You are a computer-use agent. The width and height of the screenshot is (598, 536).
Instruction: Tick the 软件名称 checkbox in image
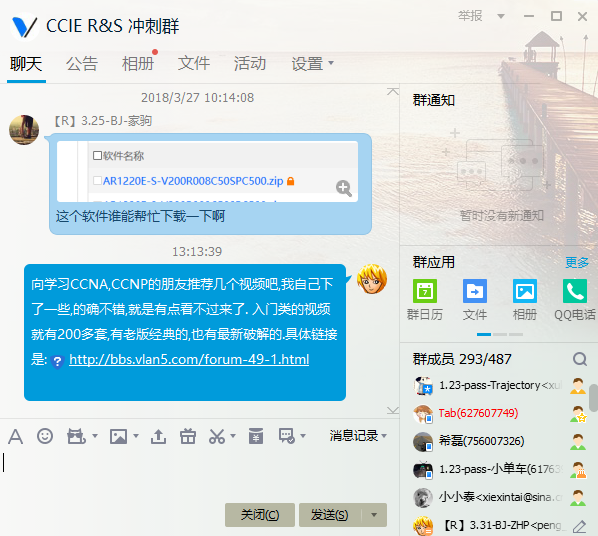[97, 155]
